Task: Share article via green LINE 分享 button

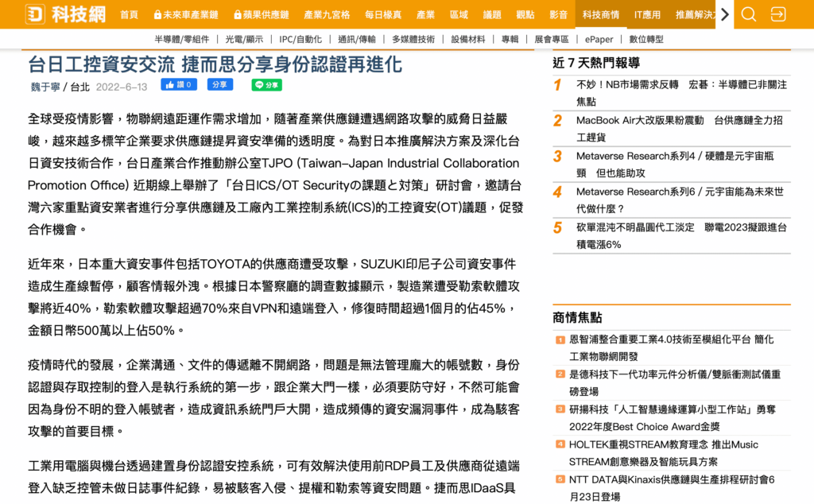Action: (267, 85)
